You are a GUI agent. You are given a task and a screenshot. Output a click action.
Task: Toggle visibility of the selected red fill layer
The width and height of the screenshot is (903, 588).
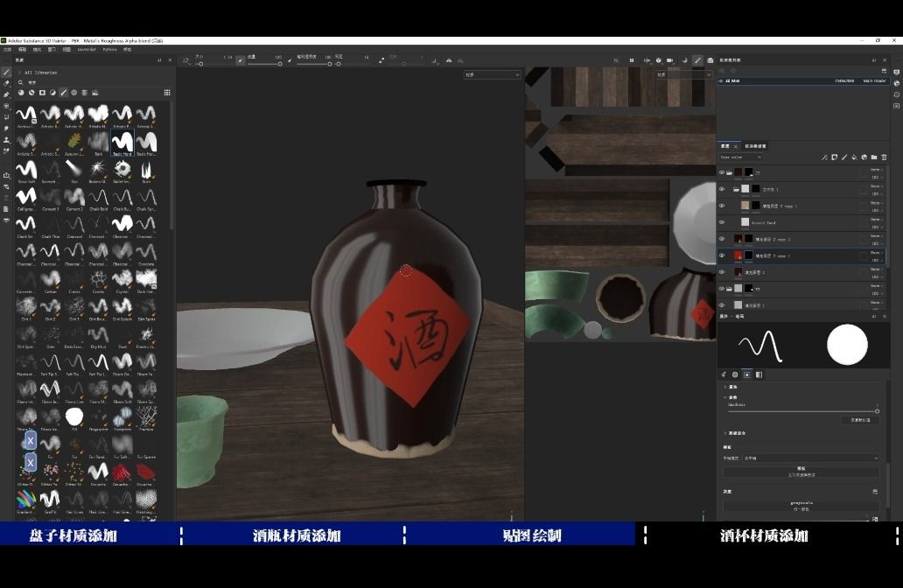[x=722, y=255]
